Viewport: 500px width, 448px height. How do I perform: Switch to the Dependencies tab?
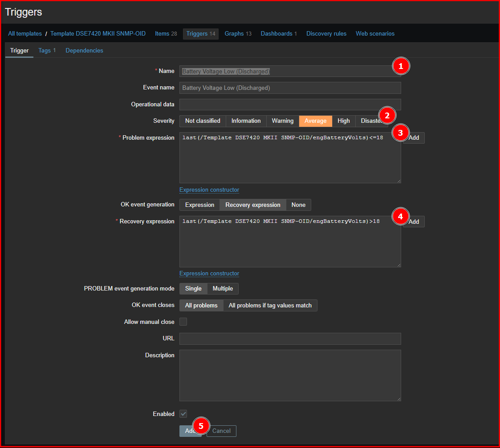[x=84, y=50]
